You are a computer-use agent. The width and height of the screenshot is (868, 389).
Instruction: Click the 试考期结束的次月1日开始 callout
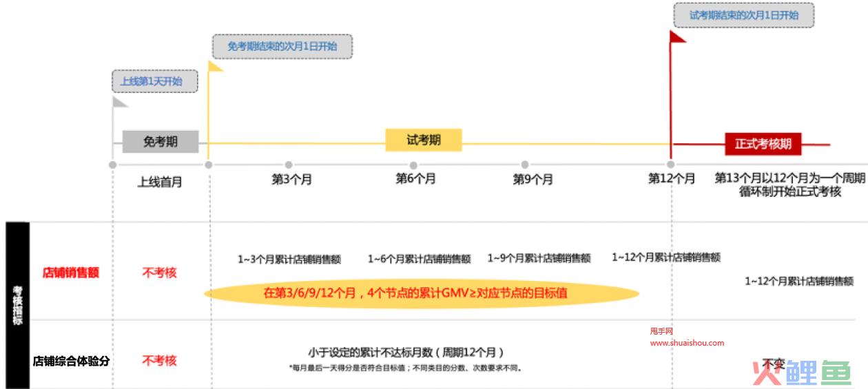(x=743, y=14)
